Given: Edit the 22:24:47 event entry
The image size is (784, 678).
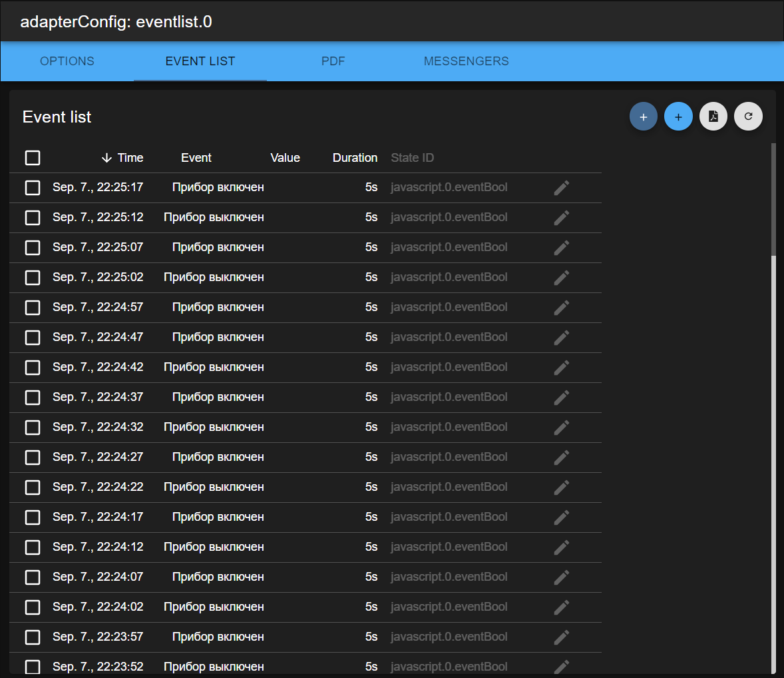Looking at the screenshot, I should click(x=562, y=338).
